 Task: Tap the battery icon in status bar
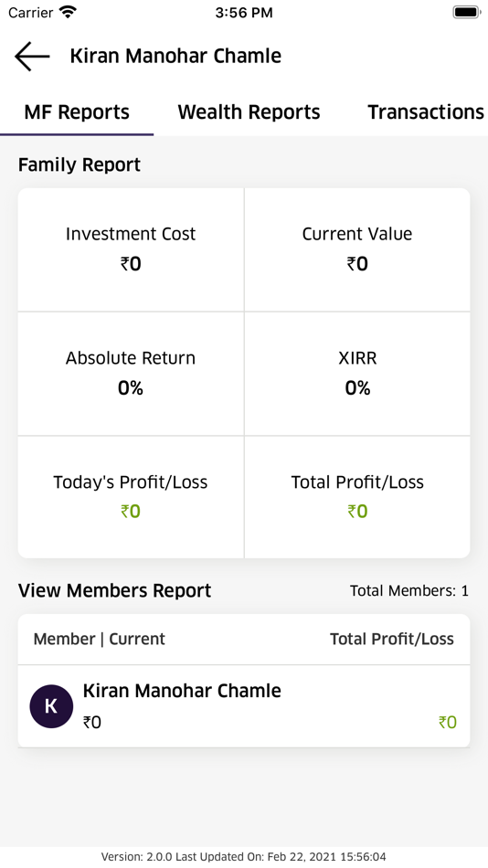pyautogui.click(x=466, y=12)
